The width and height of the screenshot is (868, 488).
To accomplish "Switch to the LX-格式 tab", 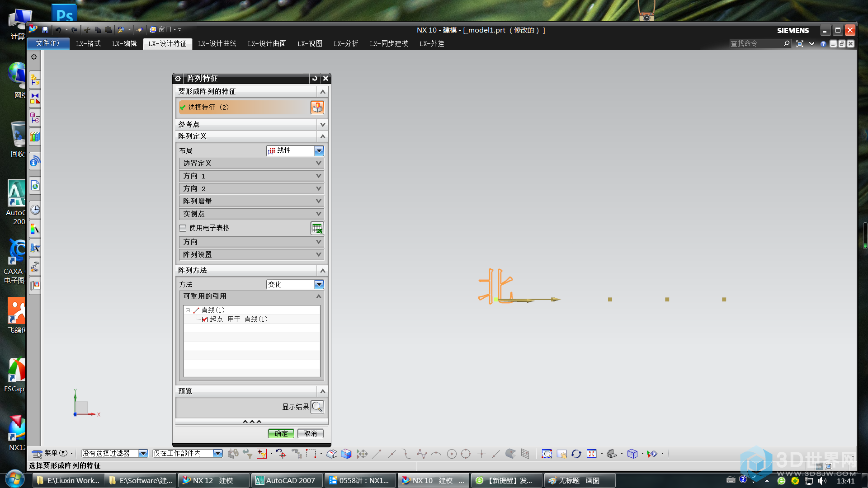I will (88, 44).
